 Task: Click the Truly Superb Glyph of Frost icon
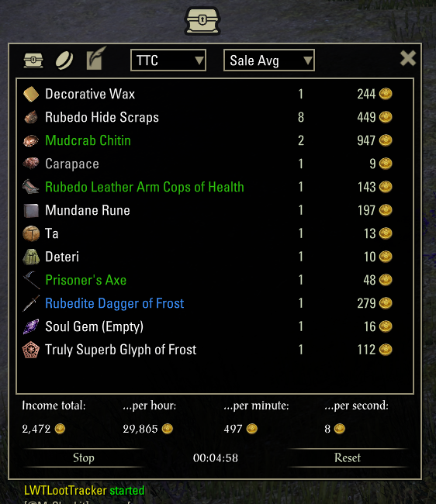coord(31,350)
